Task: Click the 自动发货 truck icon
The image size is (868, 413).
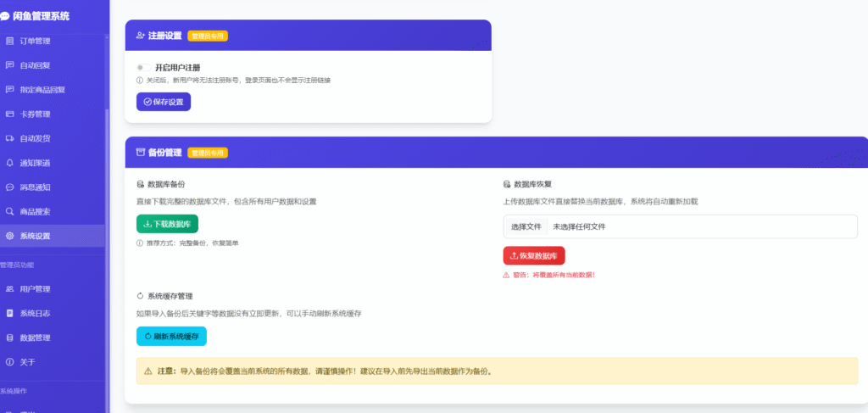Action: tap(9, 138)
